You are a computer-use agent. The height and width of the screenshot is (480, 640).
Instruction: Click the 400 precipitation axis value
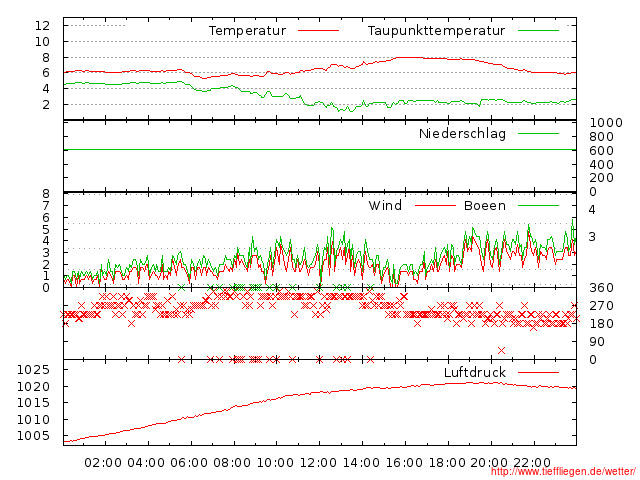[x=601, y=164]
